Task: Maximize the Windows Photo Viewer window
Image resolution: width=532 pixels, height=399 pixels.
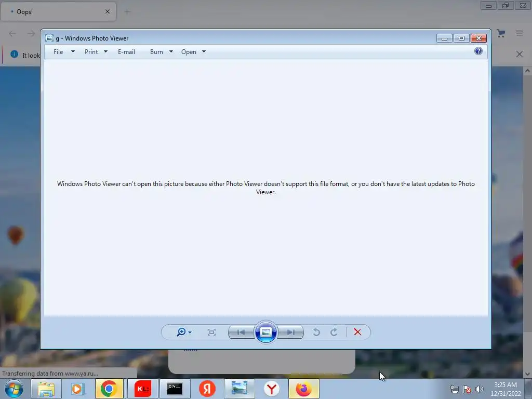Action: 461,38
